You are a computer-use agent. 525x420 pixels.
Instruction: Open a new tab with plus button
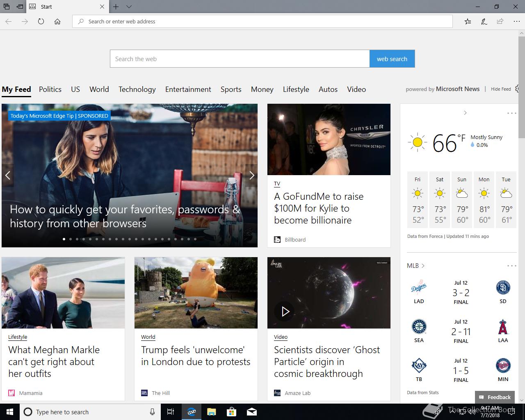click(116, 7)
